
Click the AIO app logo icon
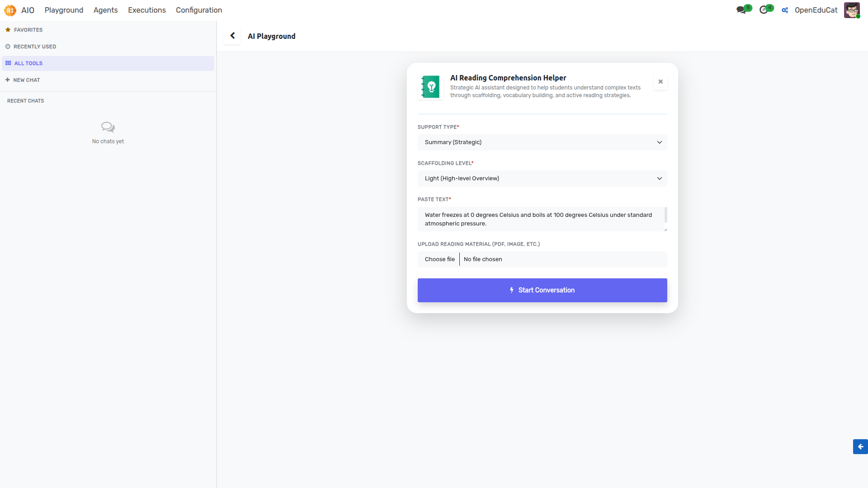(10, 10)
